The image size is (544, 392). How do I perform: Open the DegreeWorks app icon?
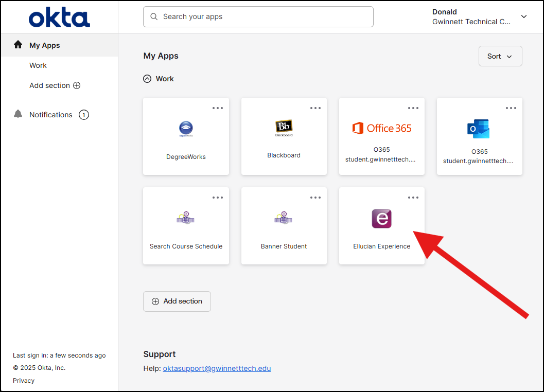coord(186,129)
